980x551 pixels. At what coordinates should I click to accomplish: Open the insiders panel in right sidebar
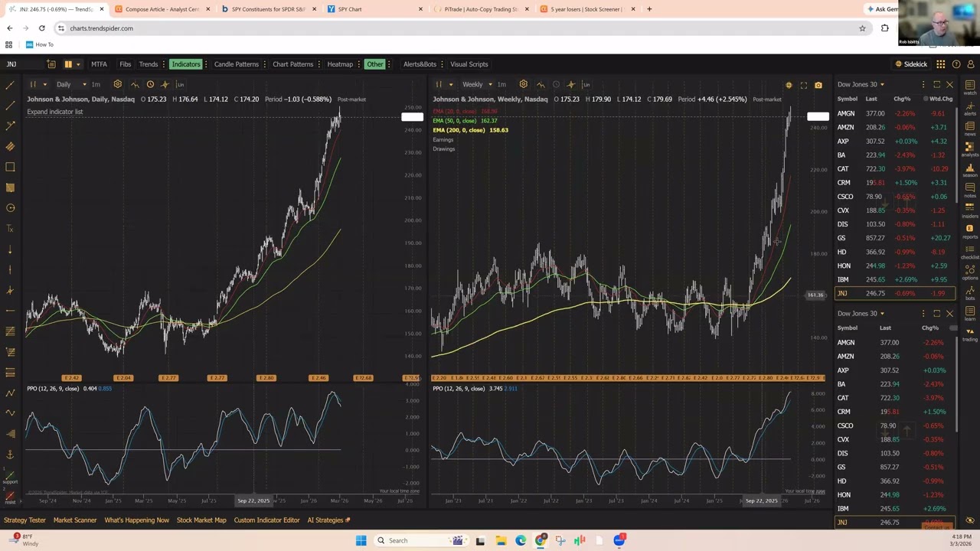pyautogui.click(x=969, y=211)
